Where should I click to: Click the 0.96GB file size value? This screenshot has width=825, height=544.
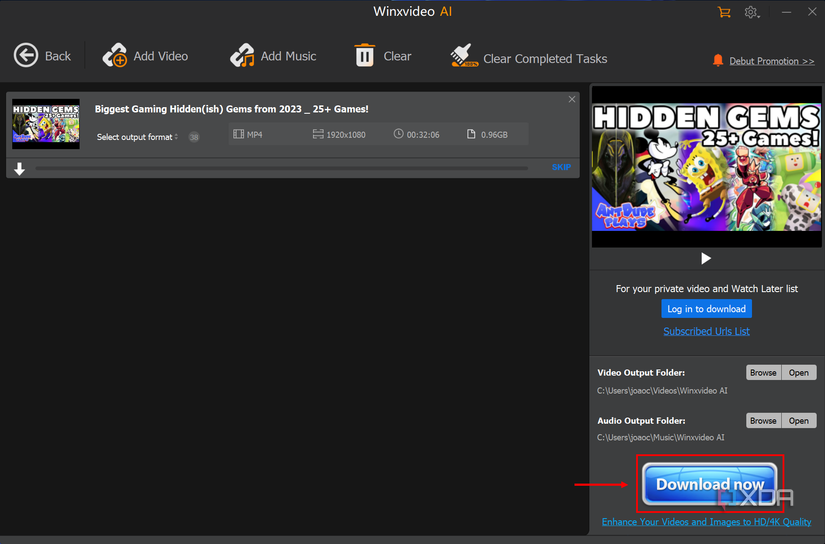[494, 135]
